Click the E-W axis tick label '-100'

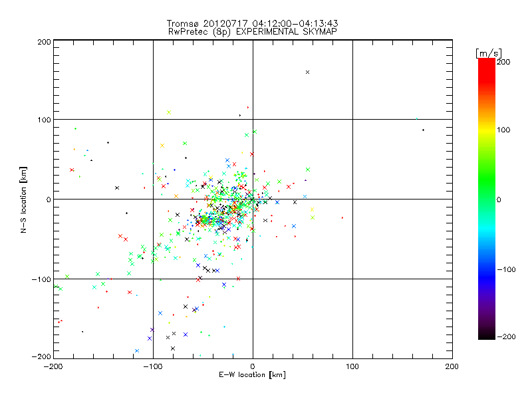tap(153, 366)
